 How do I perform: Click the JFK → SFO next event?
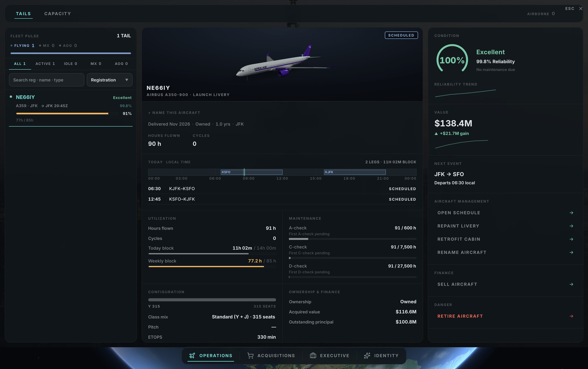(x=449, y=174)
